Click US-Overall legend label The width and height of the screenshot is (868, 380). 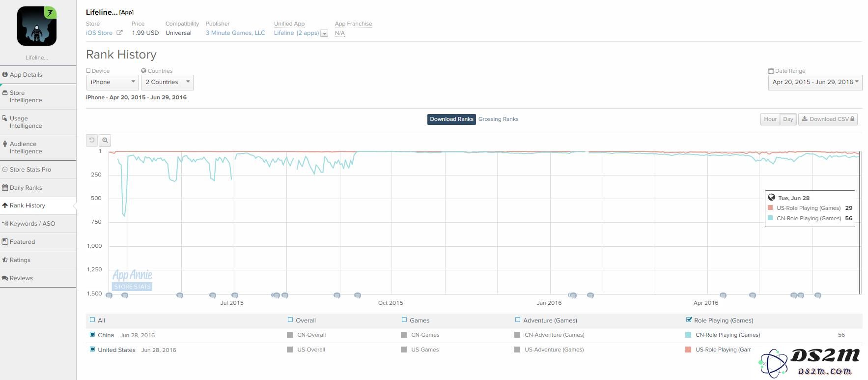(x=311, y=350)
